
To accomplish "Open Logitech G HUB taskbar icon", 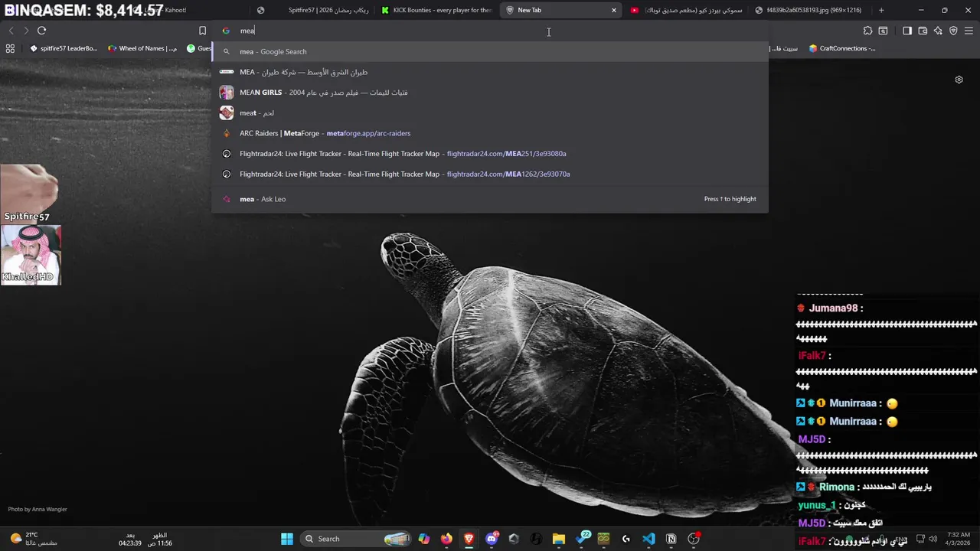I will click(626, 539).
